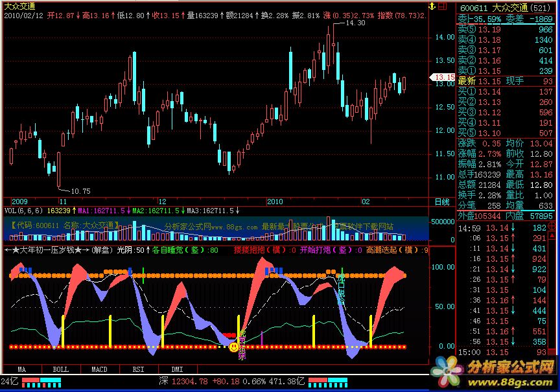The height and width of the screenshot is (392, 560).
Task: Click the 10.75 low price marker
Action: pos(79,191)
